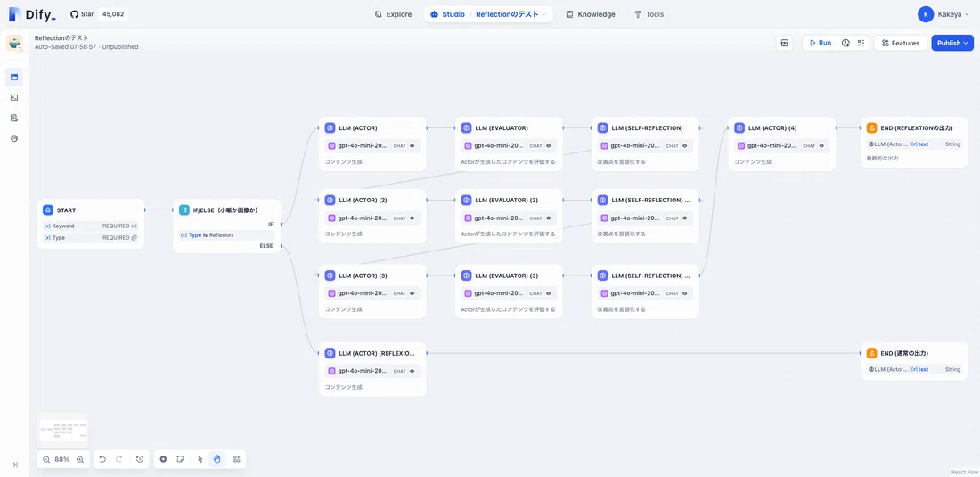980x477 pixels.
Task: Click the 45,082 star count
Action: click(x=113, y=14)
